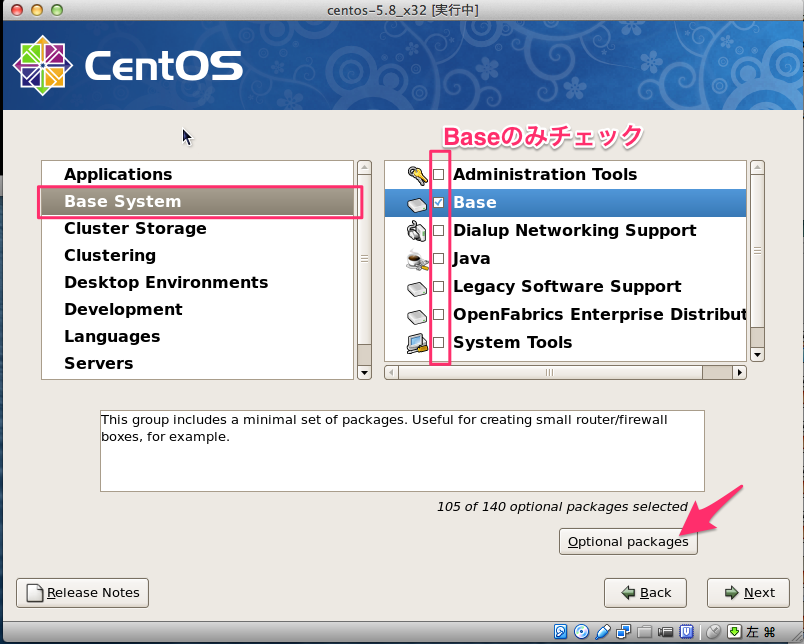804x644 pixels.
Task: Enable the System Tools checkbox
Action: pos(438,342)
